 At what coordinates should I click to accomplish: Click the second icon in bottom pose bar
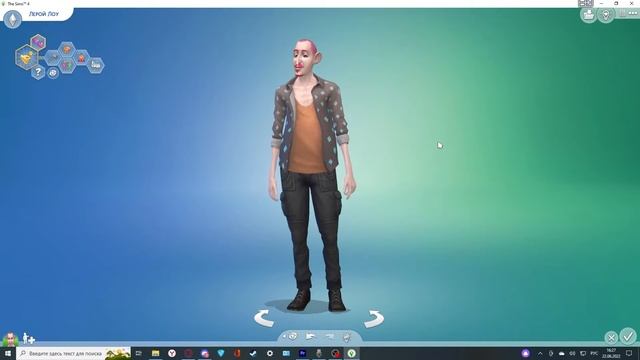click(311, 336)
